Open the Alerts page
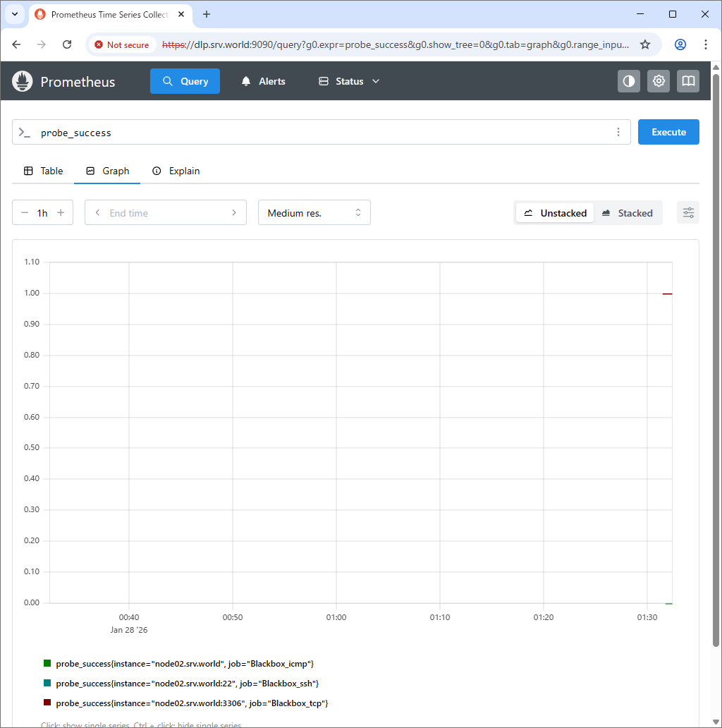This screenshot has width=722, height=728. 263,81
